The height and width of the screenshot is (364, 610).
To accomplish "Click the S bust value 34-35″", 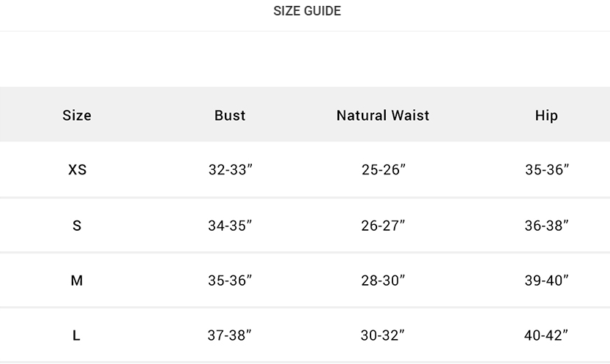I will point(230,226).
